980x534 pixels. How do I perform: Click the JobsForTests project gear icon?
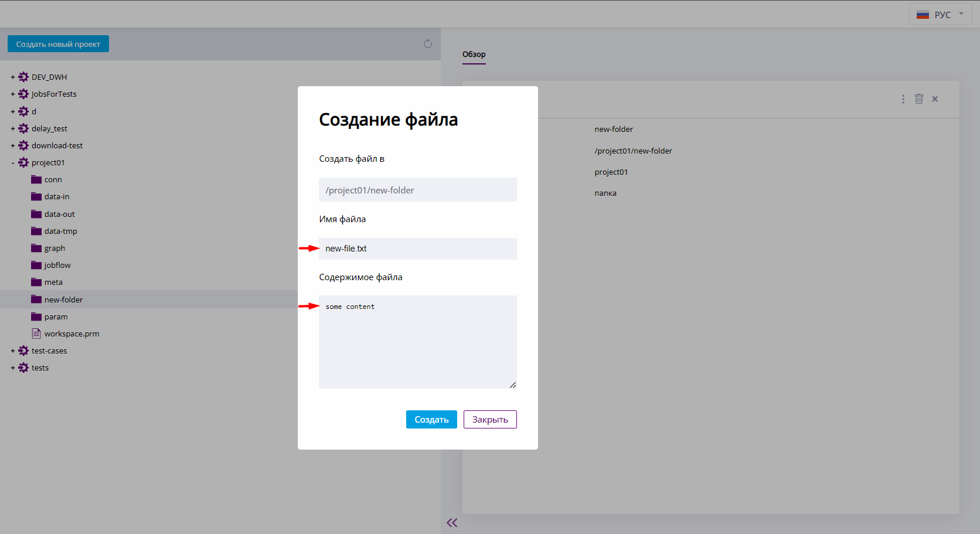pyautogui.click(x=23, y=94)
